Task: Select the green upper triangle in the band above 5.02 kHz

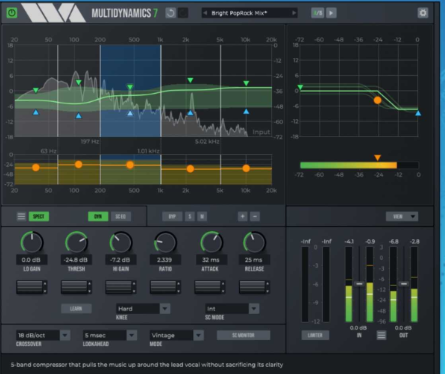Action: pos(246,83)
